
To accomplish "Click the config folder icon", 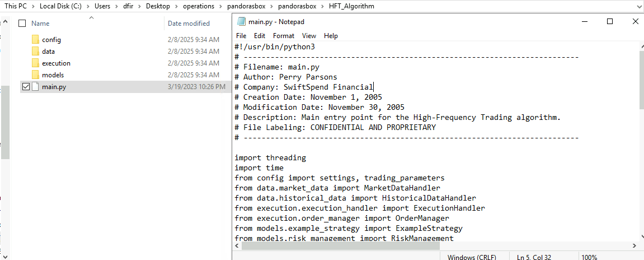I will 36,40.
